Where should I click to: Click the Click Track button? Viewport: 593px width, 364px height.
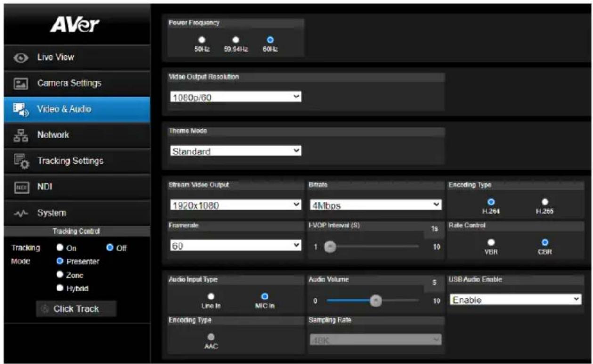76,309
